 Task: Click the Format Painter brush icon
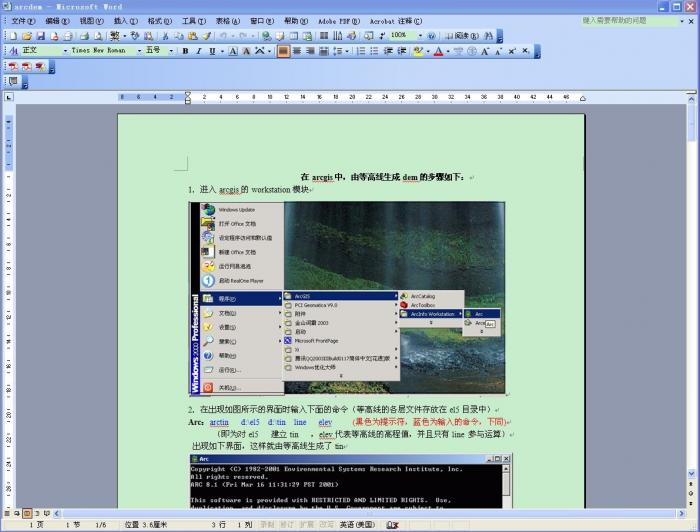tap(207, 36)
